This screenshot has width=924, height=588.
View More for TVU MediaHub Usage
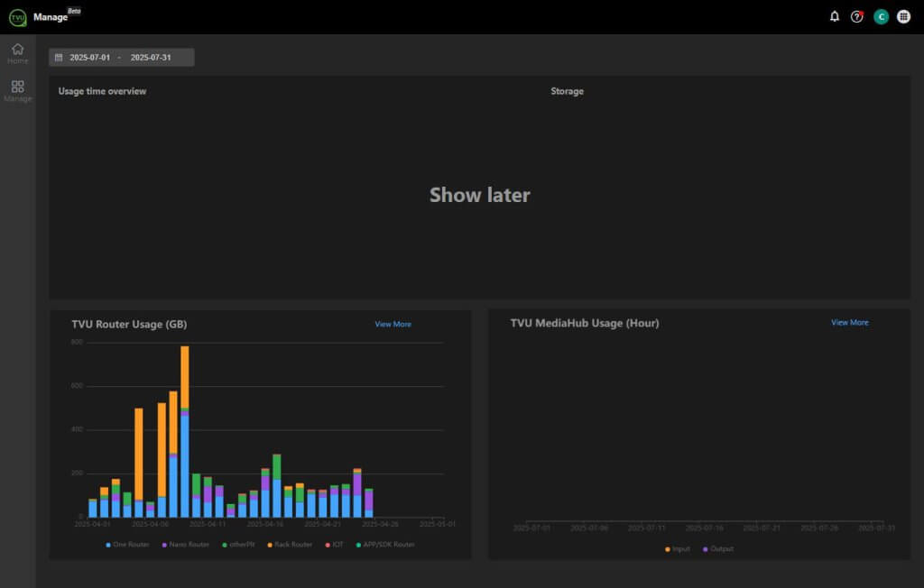(850, 322)
